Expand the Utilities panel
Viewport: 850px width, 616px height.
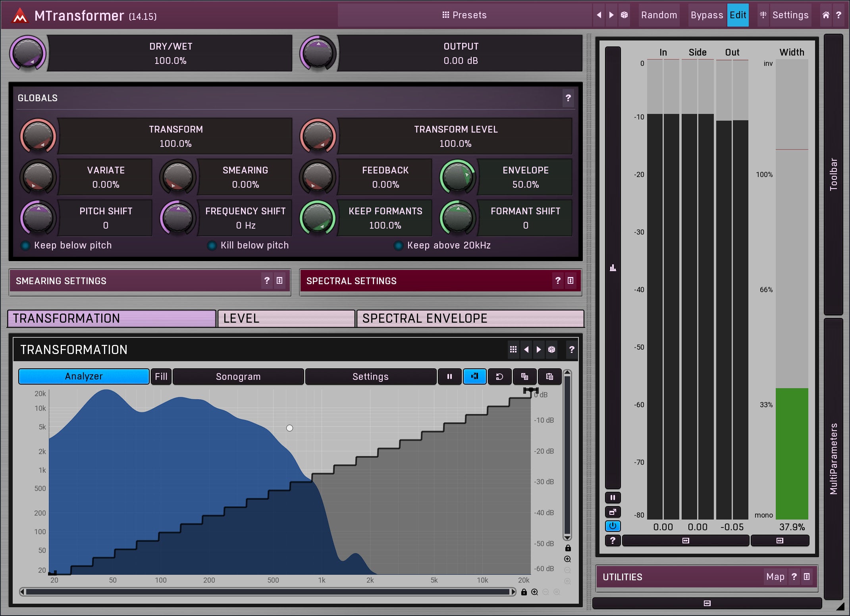pyautogui.click(x=807, y=577)
